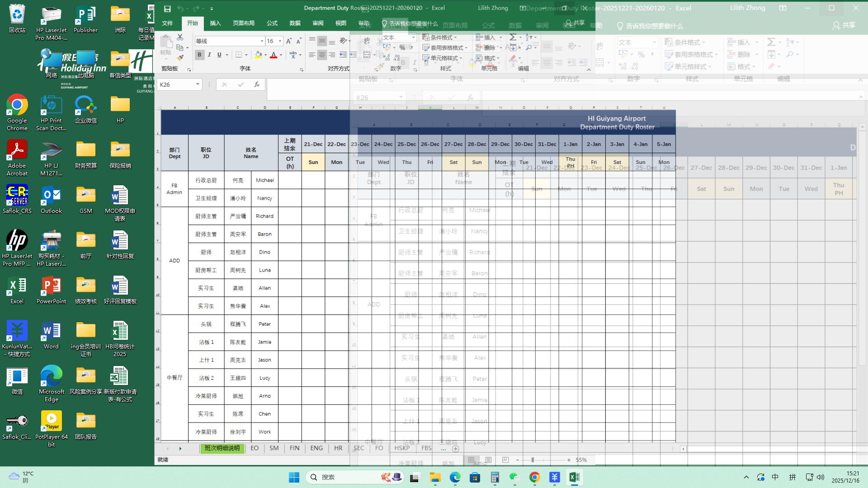This screenshot has width=868, height=488.
Task: Toggle Italic formatting button
Action: click(209, 55)
